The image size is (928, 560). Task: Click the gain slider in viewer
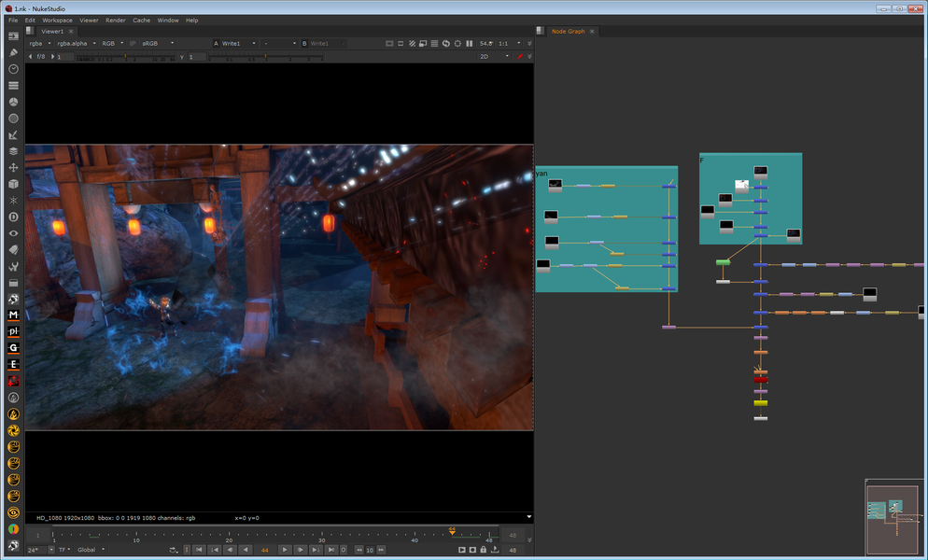(125, 57)
